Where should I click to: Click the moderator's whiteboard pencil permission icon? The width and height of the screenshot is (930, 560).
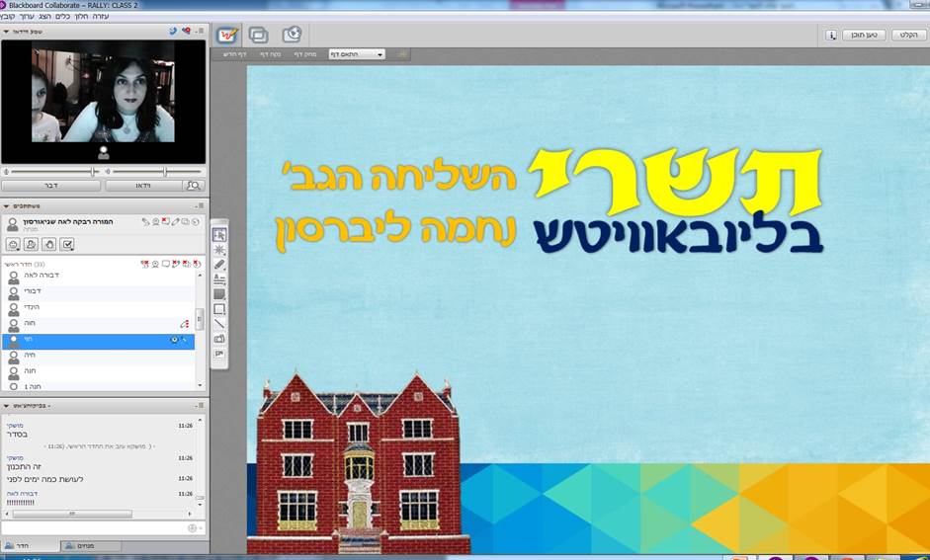point(176,221)
